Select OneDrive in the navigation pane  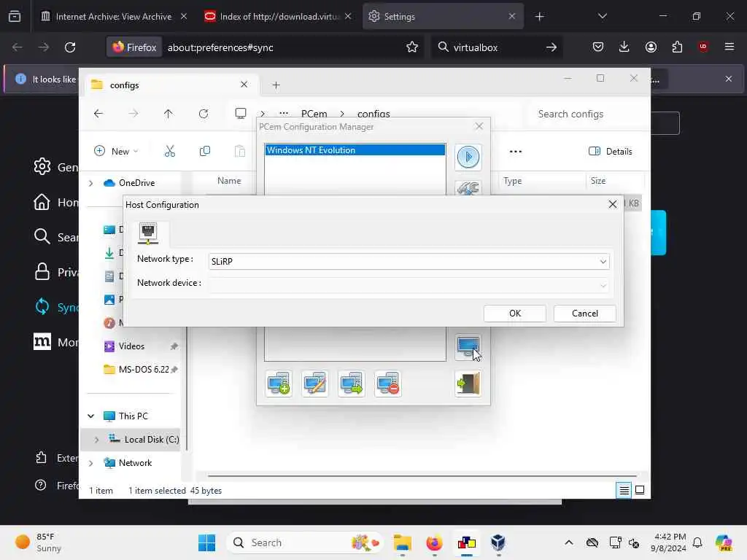(136, 183)
